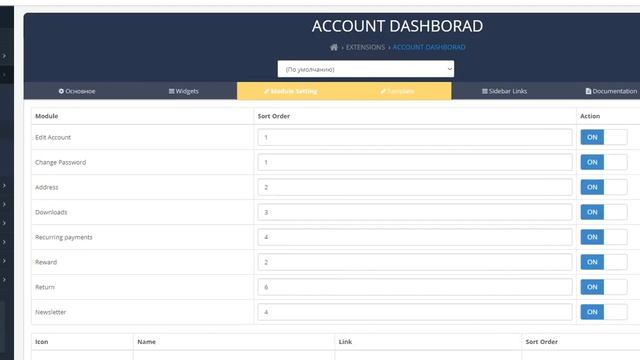
Task: Click the 'Module' column header
Action: click(x=47, y=116)
